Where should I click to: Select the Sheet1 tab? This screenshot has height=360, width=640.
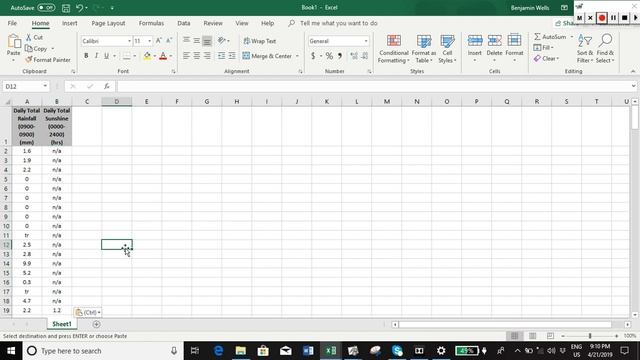tap(62, 324)
